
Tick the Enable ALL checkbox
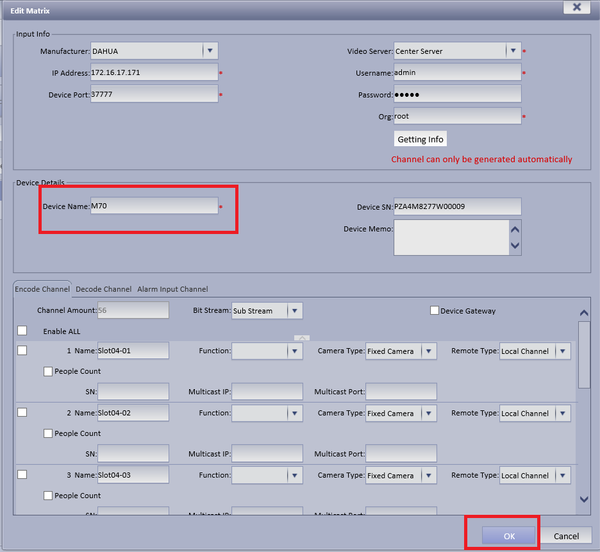(22, 331)
